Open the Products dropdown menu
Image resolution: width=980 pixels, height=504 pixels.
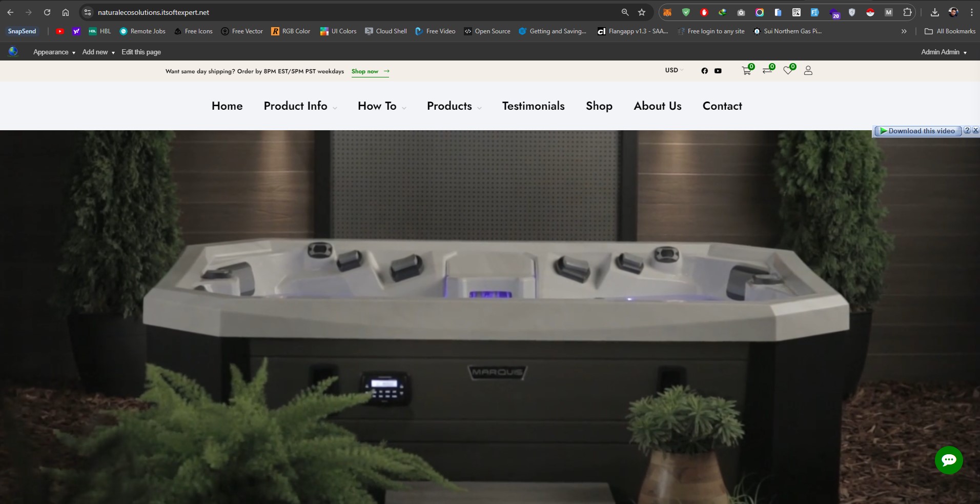click(x=454, y=106)
